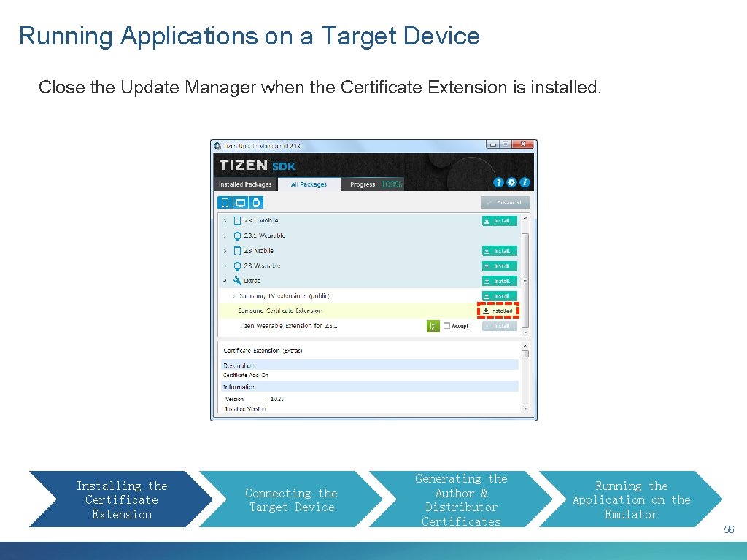747x560 pixels.
Task: Click the Version value text
Action: pyautogui.click(x=276, y=399)
